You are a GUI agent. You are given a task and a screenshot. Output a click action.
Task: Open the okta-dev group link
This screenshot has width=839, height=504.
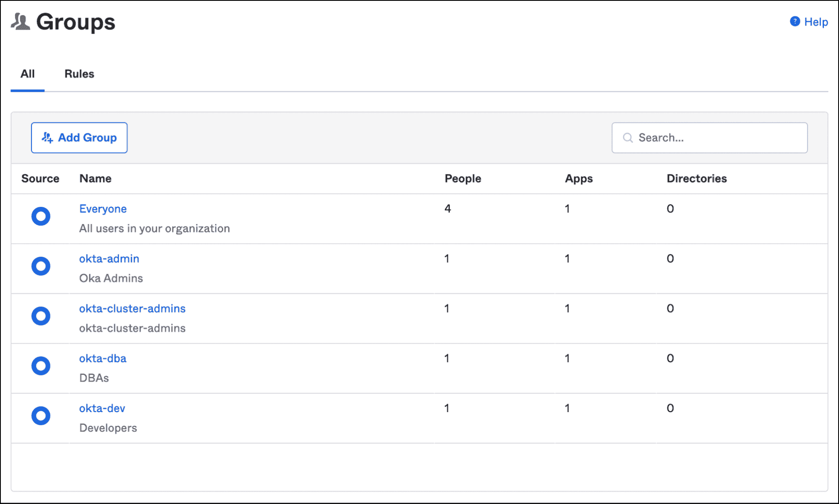[102, 408]
